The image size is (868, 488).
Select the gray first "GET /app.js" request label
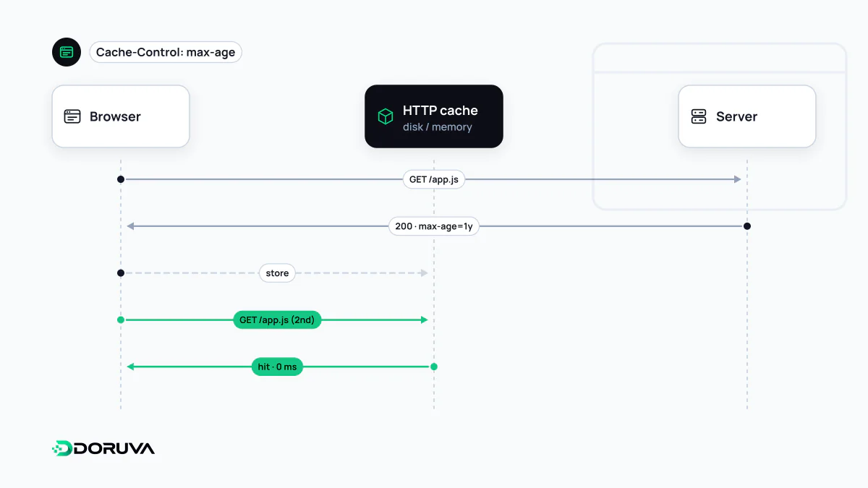(434, 179)
